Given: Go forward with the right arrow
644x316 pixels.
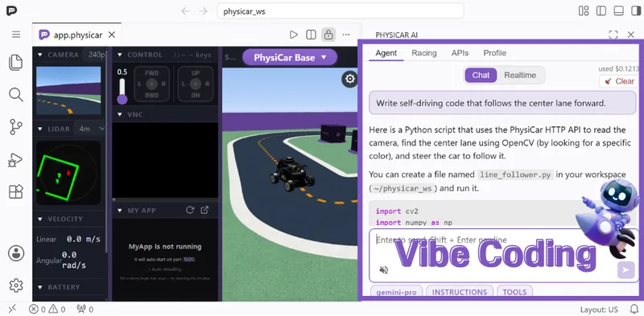Looking at the screenshot, I should (x=203, y=11).
